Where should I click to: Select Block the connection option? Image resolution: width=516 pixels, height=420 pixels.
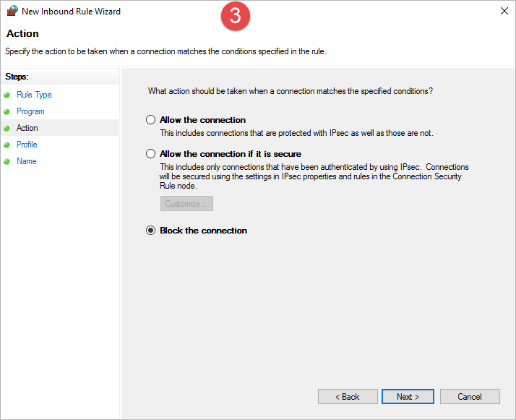(150, 231)
